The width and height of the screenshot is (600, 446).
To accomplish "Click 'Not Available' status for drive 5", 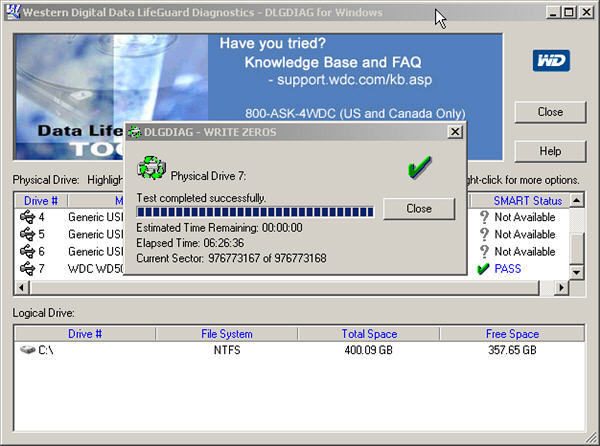I will click(x=525, y=234).
